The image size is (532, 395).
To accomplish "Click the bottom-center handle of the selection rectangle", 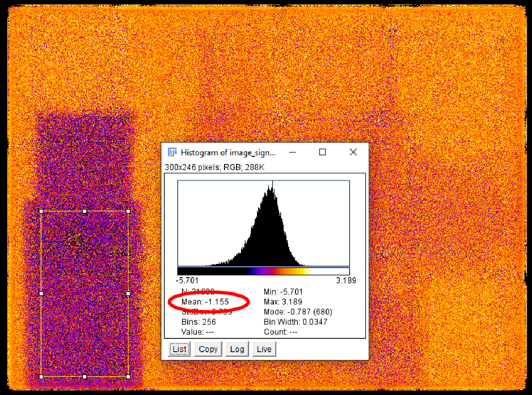I will (x=85, y=377).
